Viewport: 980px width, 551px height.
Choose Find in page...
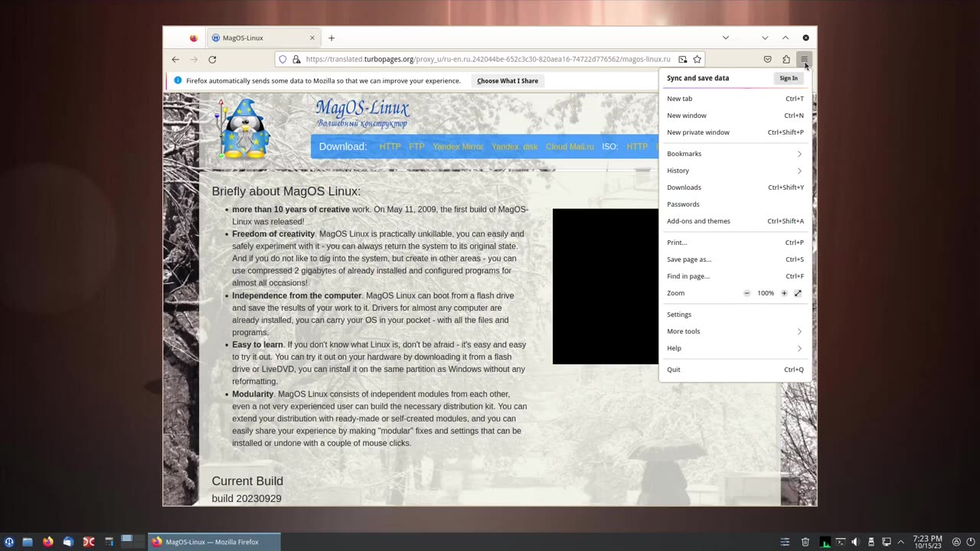click(734, 276)
